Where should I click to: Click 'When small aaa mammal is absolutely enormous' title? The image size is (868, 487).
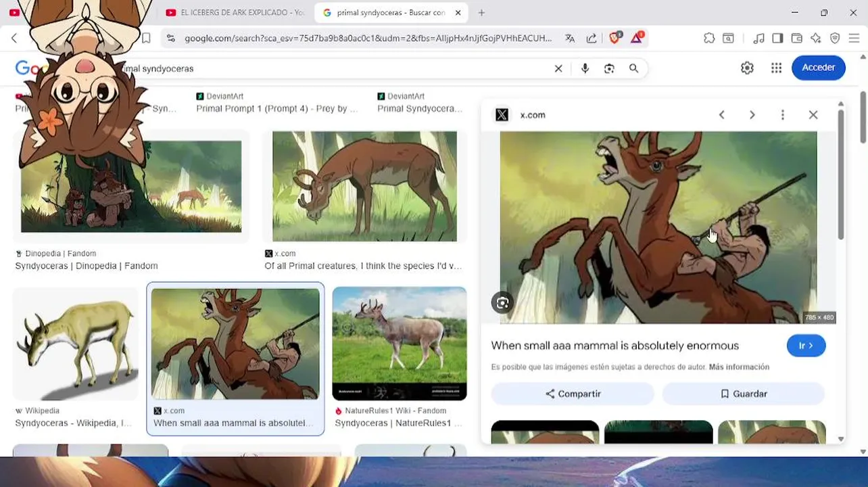614,346
